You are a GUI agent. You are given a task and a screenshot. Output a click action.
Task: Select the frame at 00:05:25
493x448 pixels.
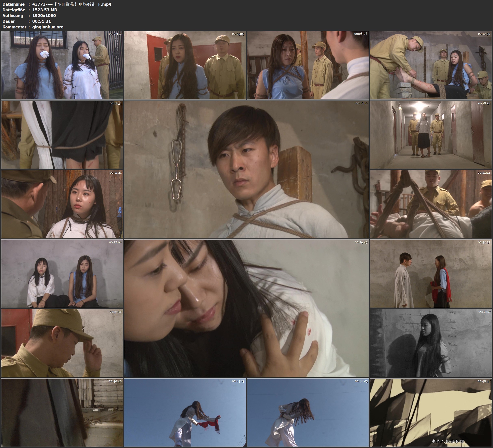pyautogui.click(x=185, y=65)
